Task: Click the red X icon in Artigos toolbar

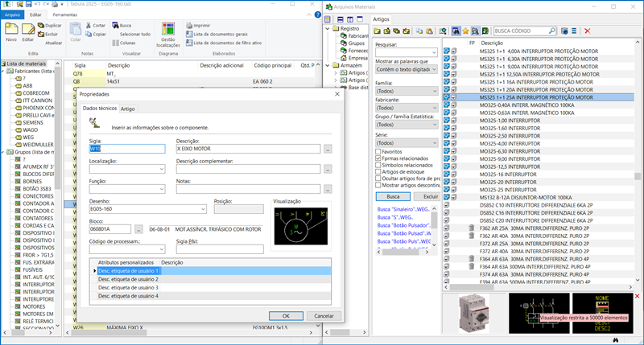Action: (588, 31)
